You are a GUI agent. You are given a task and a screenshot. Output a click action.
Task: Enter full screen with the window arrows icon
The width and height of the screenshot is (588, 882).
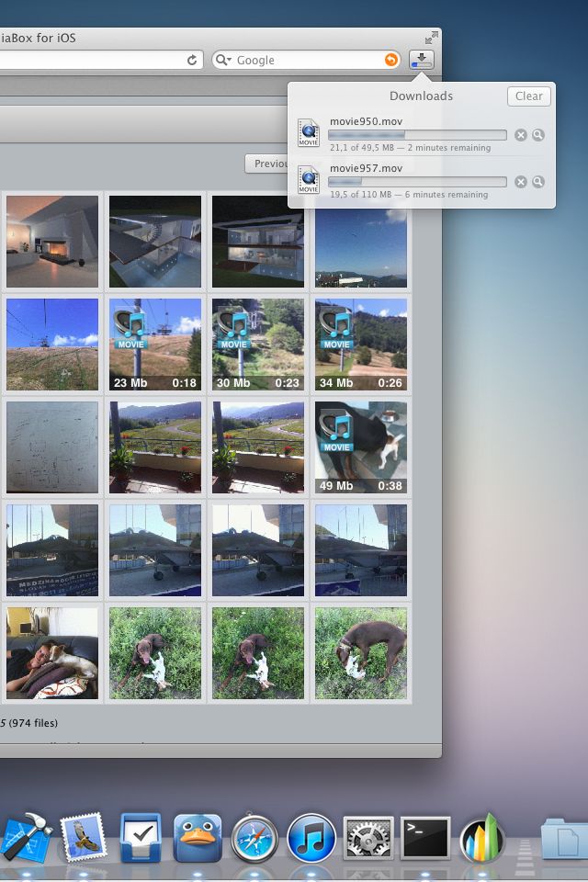pyautogui.click(x=432, y=38)
